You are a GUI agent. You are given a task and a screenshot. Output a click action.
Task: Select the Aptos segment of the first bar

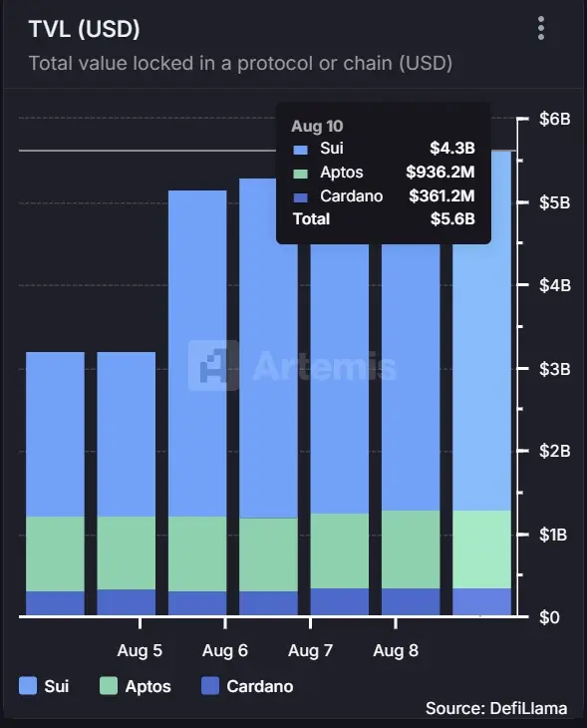(x=55, y=553)
